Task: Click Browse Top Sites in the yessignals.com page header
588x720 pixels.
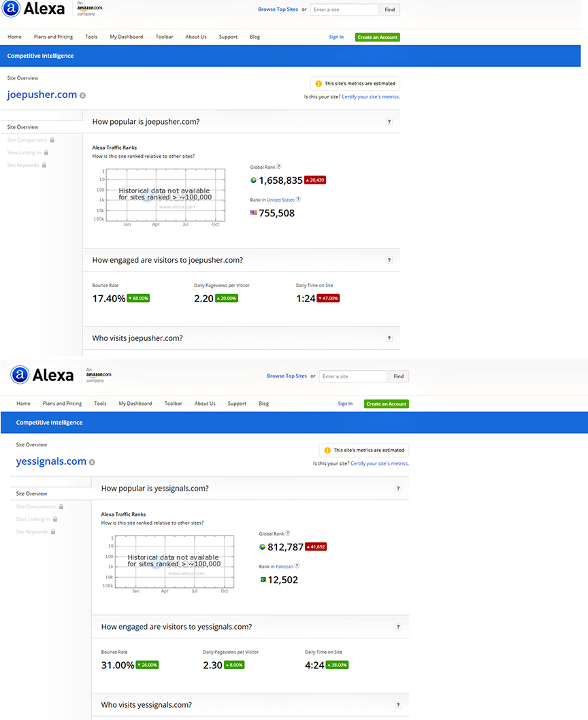Action: (287, 376)
